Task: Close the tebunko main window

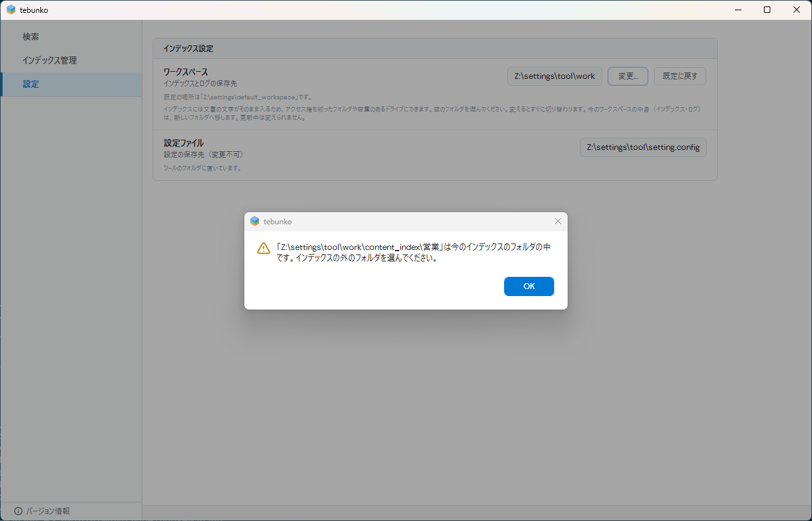Action: click(797, 10)
